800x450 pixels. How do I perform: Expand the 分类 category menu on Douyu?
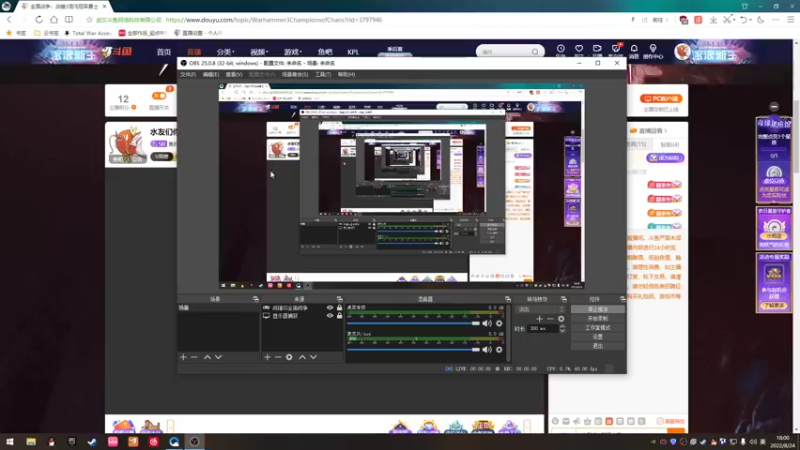[x=225, y=52]
